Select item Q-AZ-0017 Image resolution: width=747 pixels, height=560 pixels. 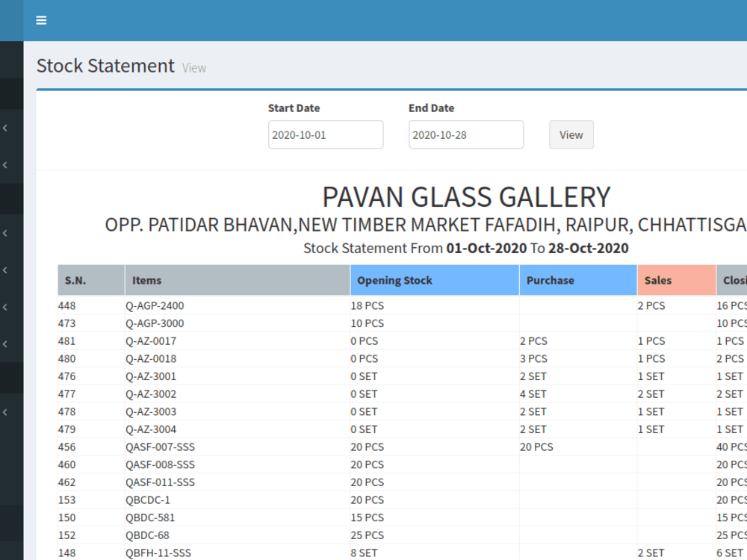pos(151,341)
